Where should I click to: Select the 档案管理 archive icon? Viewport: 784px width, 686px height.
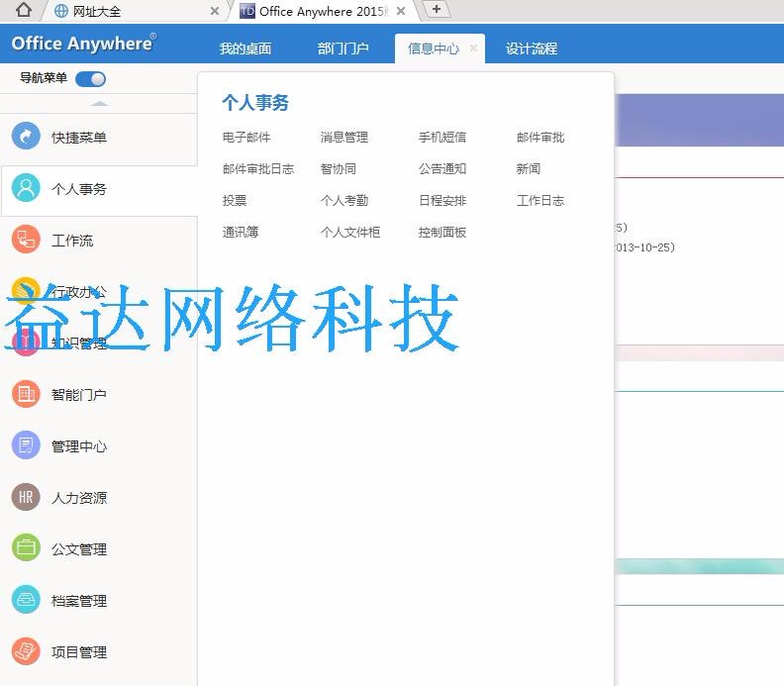tap(26, 600)
